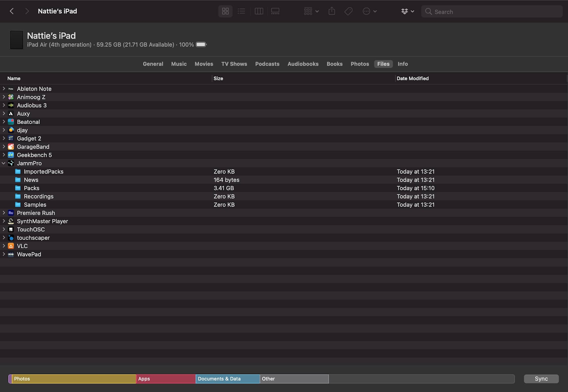Select the Packs folder
This screenshot has height=392, width=568.
[284, 188]
